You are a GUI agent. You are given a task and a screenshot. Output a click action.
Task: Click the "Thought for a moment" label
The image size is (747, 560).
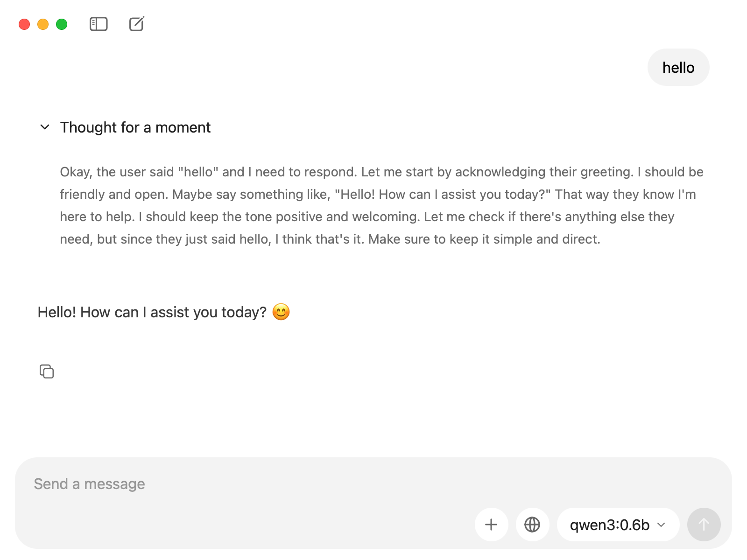(x=135, y=127)
